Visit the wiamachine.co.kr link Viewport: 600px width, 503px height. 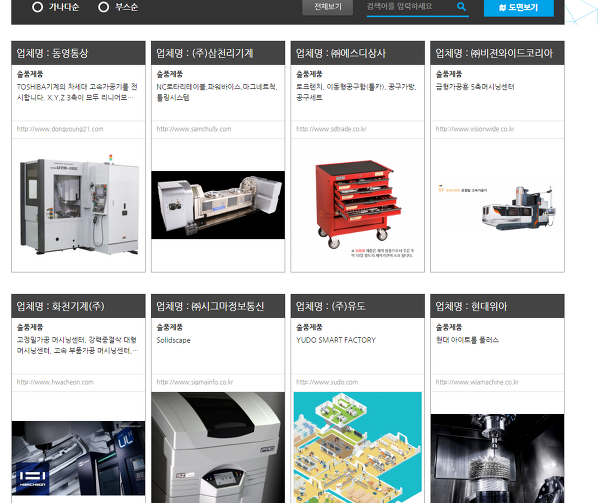(x=477, y=382)
